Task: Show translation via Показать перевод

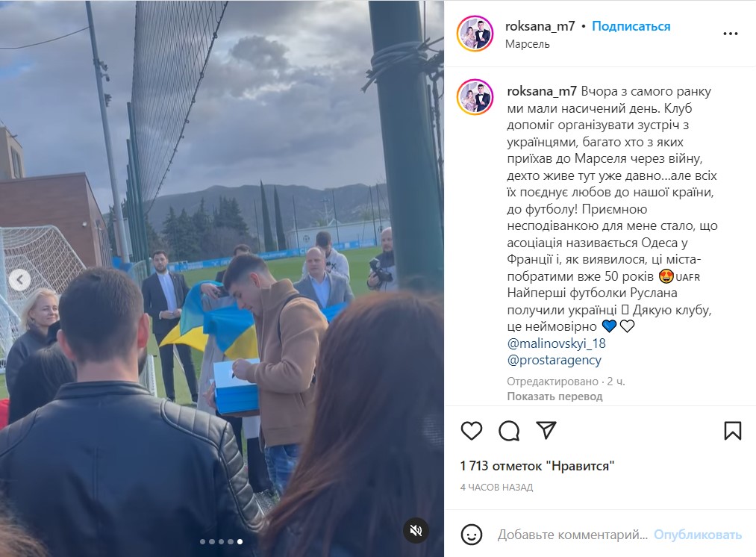Action: [554, 396]
